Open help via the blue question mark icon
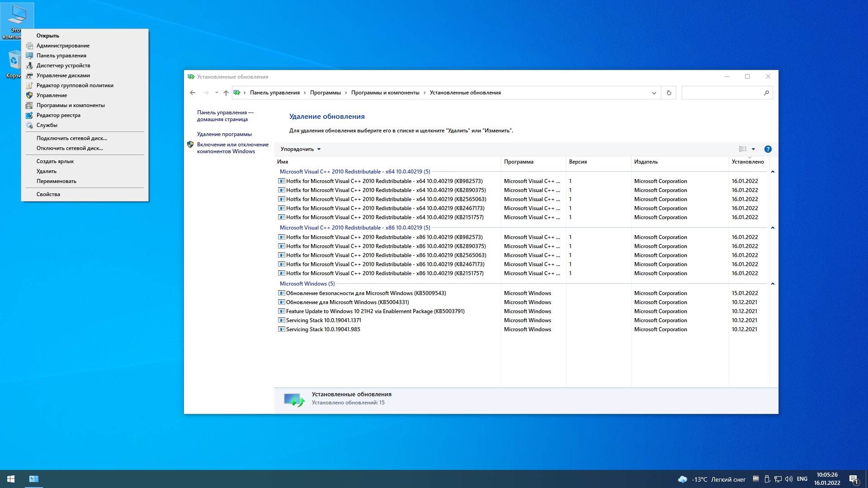 (768, 149)
